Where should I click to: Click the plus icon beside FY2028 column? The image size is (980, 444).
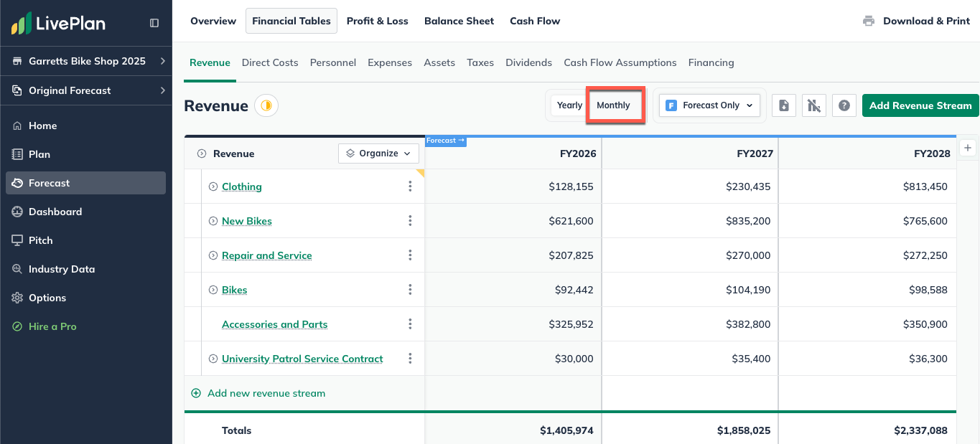[x=968, y=148]
